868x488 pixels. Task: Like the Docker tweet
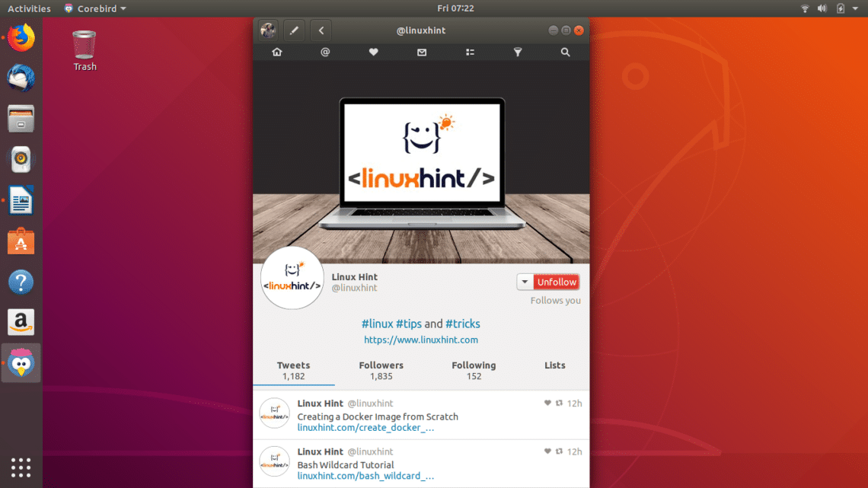(547, 403)
